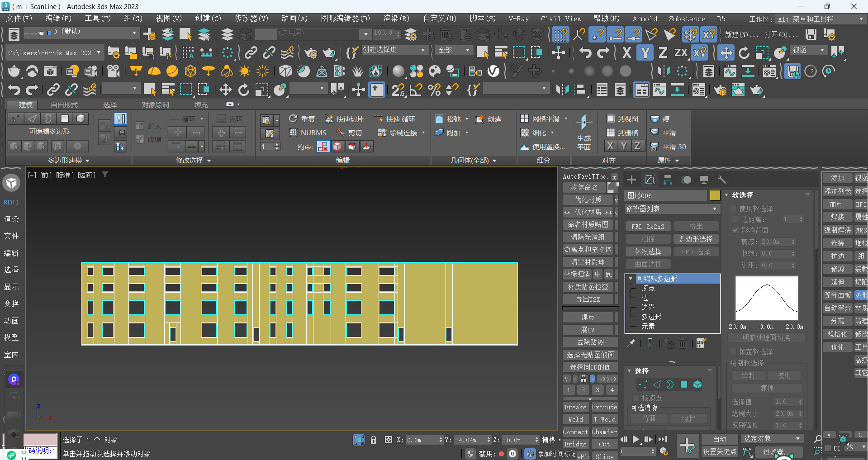Viewport: 868px width, 460px height.
Task: Click the FFD 2x2x2 modifier button
Action: tap(648, 226)
